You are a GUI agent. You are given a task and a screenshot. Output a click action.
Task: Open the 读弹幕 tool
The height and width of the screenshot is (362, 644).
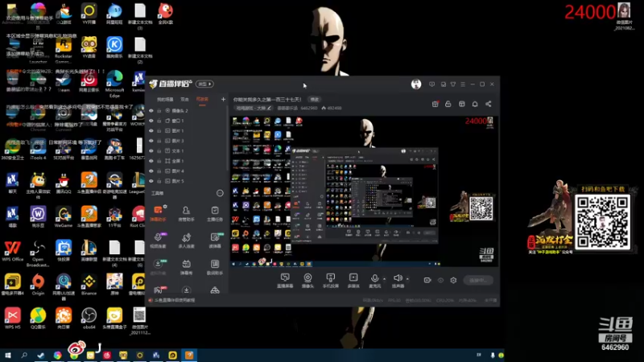pos(215,240)
